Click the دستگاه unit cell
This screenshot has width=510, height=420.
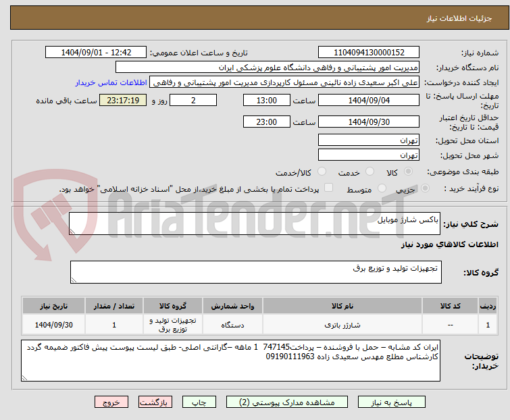click(232, 325)
